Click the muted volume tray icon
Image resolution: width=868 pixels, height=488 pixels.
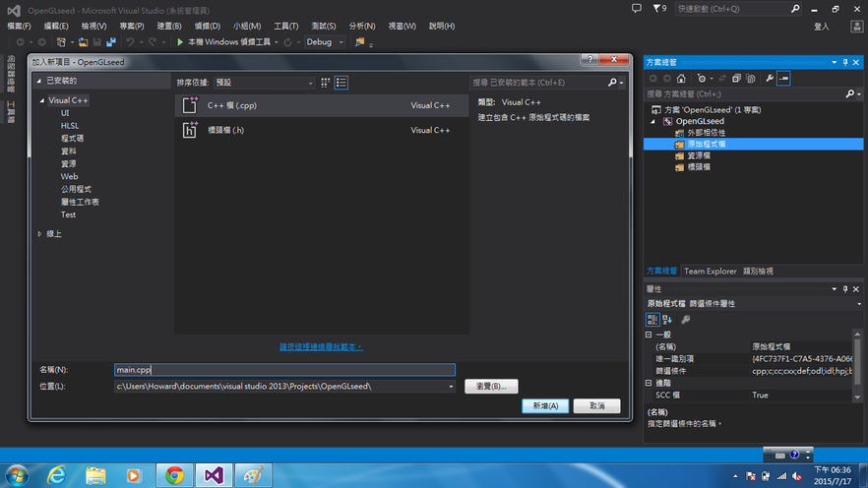(797, 476)
